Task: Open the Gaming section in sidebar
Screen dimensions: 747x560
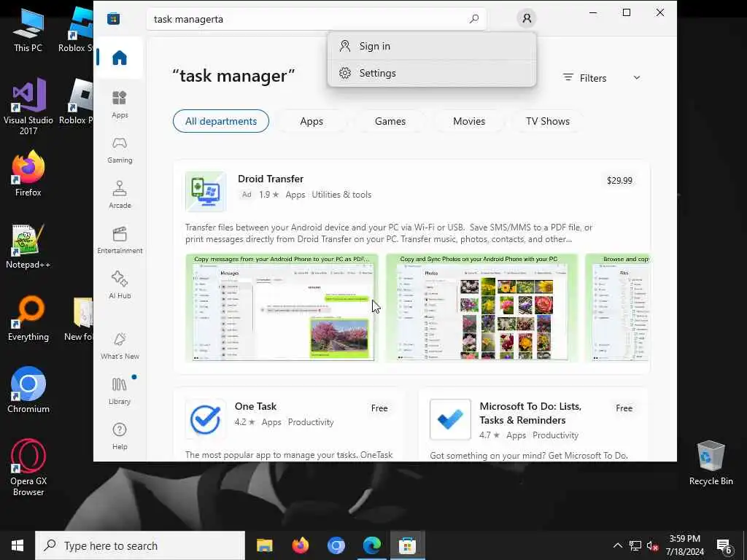Action: [x=120, y=149]
